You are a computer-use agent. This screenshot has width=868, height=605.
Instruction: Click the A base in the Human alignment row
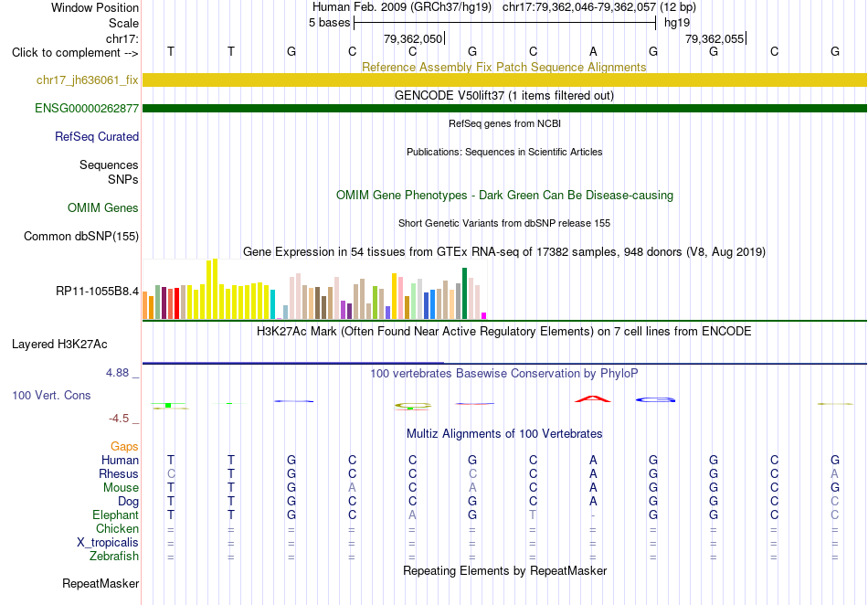(593, 460)
